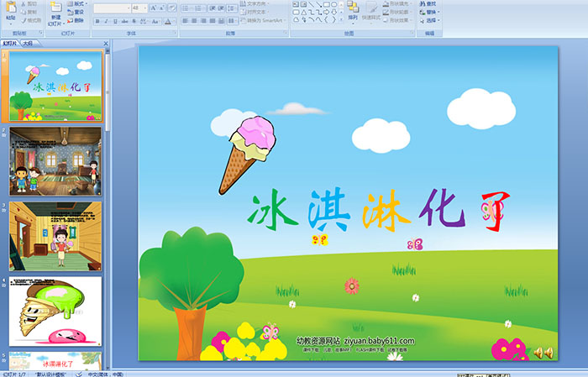Expand the shapes gallery list

click(342, 21)
